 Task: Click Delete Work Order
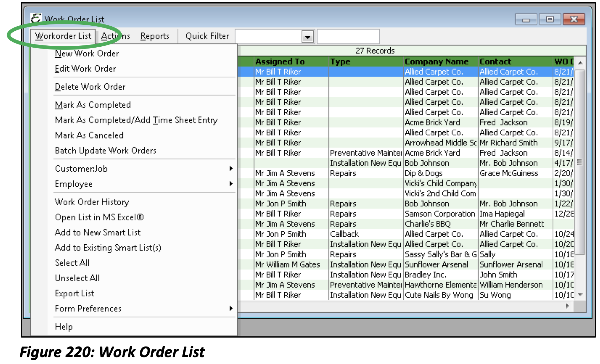(90, 87)
